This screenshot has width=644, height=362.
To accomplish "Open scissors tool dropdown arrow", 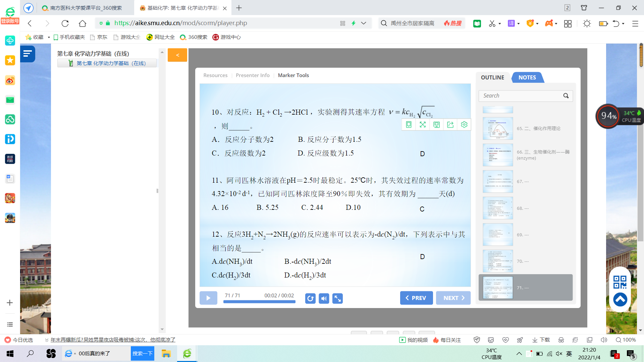I will (500, 23).
